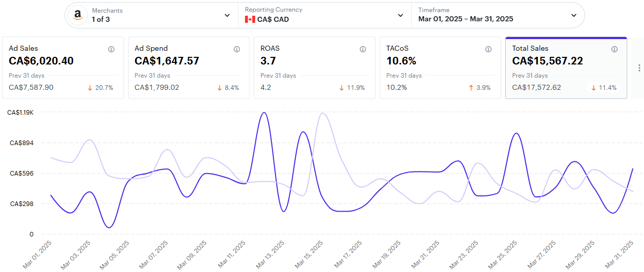The width and height of the screenshot is (644, 272).
Task: Click the Ad Sales info icon
Action: [111, 49]
